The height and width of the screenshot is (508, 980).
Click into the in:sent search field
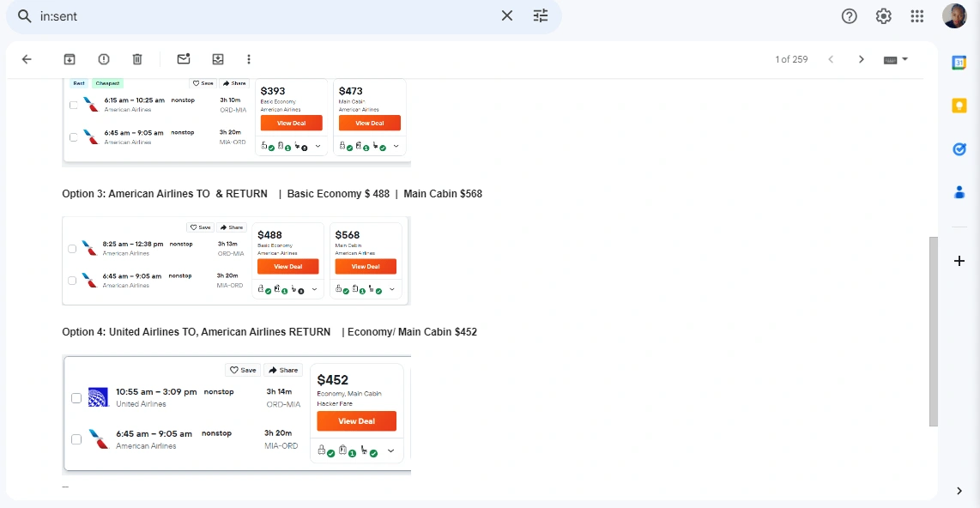(266, 16)
